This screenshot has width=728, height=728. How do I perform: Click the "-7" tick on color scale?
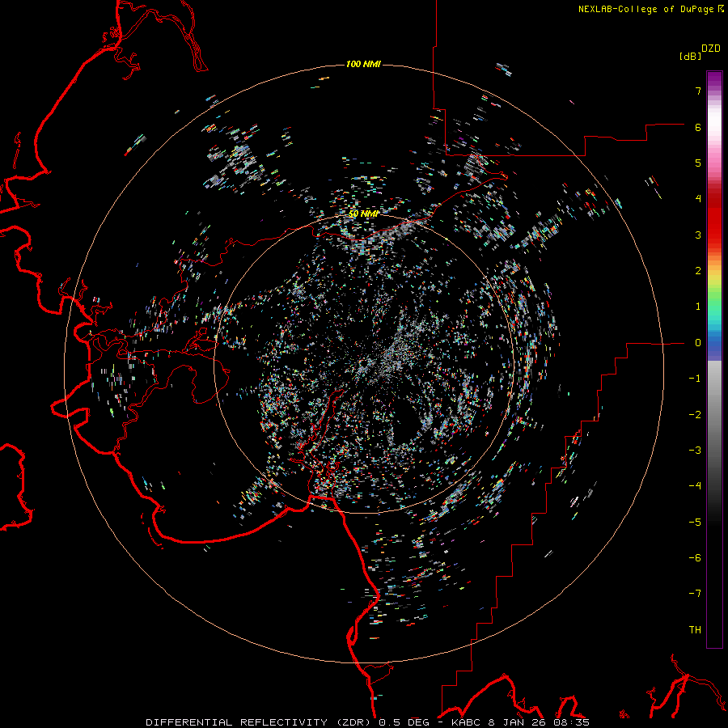[x=695, y=594]
